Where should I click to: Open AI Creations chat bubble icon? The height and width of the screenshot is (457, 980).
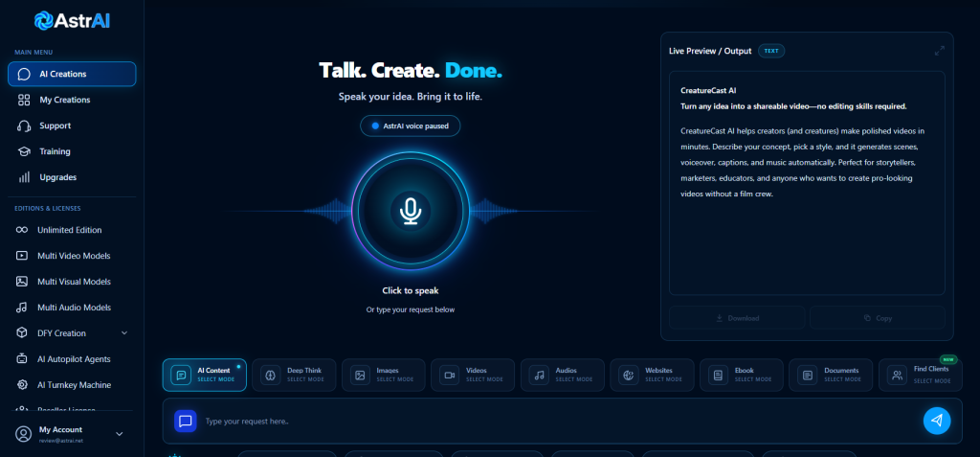tap(24, 74)
